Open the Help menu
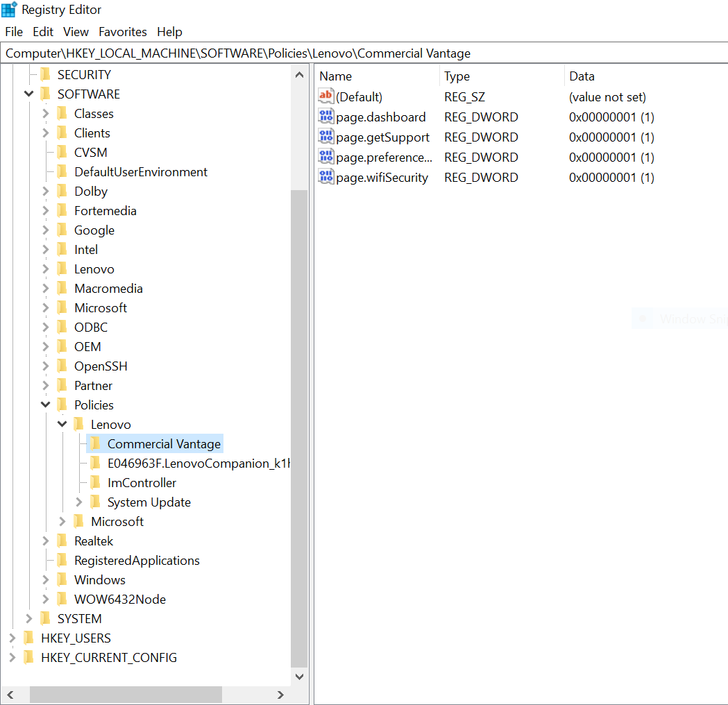 [169, 31]
